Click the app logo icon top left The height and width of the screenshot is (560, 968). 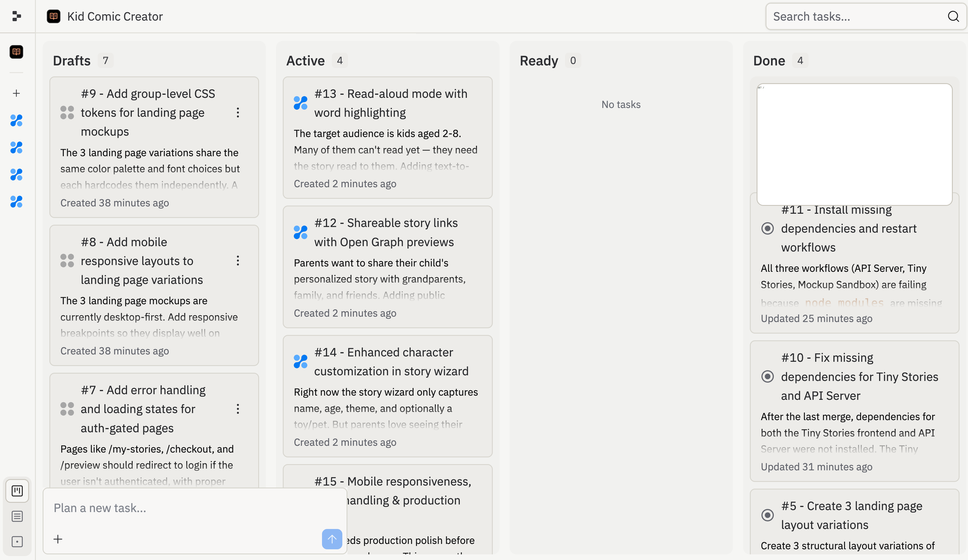(16, 16)
